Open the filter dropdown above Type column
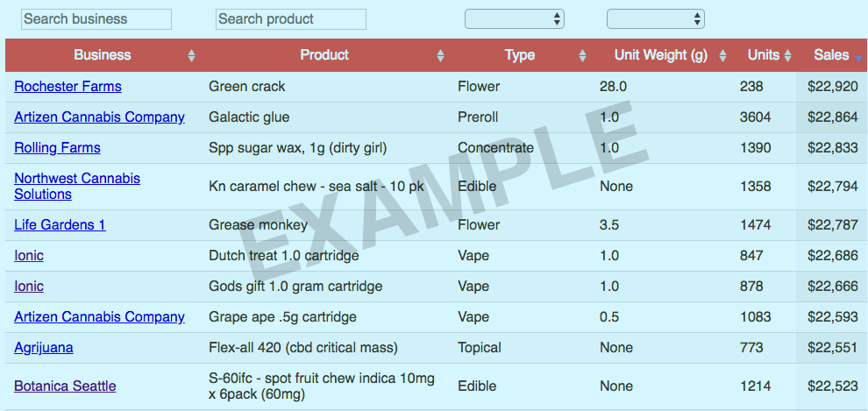Screen dimensions: 868x411 515,18
